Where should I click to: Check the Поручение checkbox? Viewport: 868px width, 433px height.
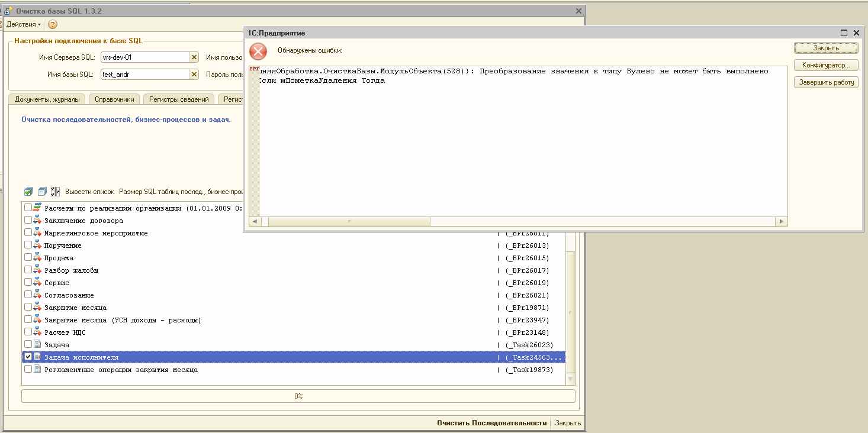point(28,245)
